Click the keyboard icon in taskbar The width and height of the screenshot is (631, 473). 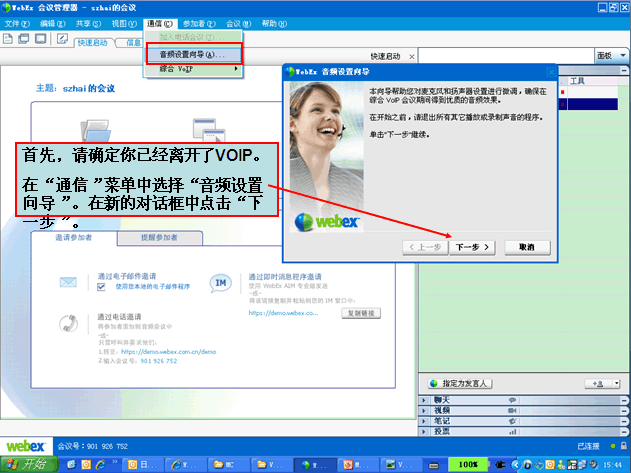(433, 465)
